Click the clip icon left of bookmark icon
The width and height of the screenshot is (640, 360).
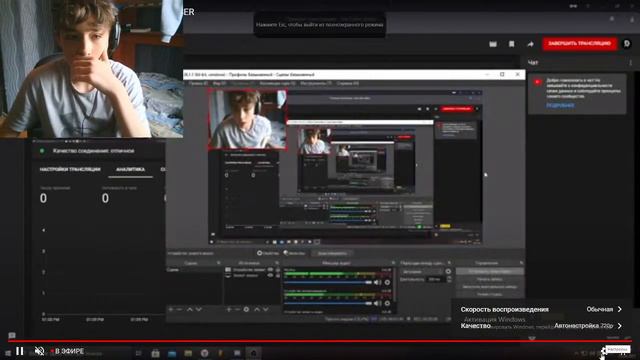coord(493,44)
